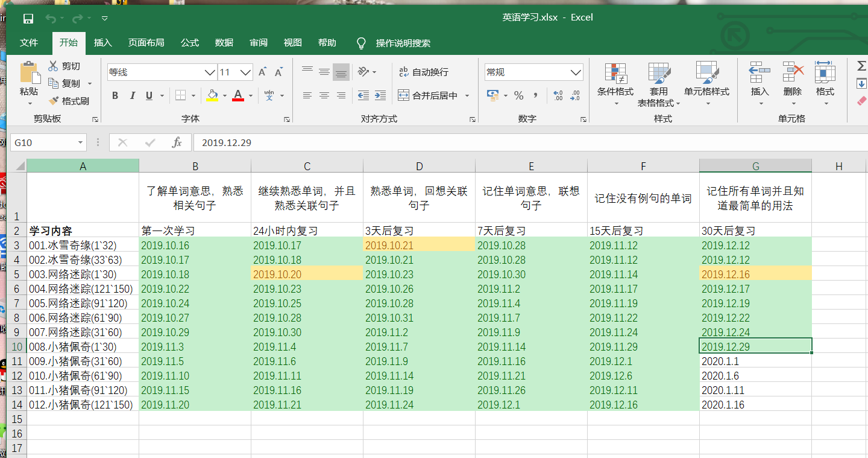This screenshot has width=868, height=458.
Task: Open Conditional Formatting (条件格式)
Action: [x=615, y=84]
